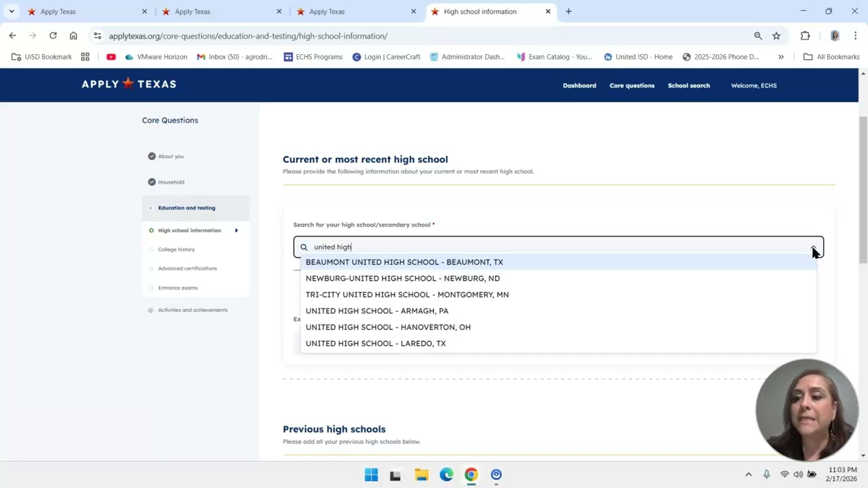This screenshot has width=868, height=488.
Task: Click the arrow next to High school information
Action: point(236,230)
